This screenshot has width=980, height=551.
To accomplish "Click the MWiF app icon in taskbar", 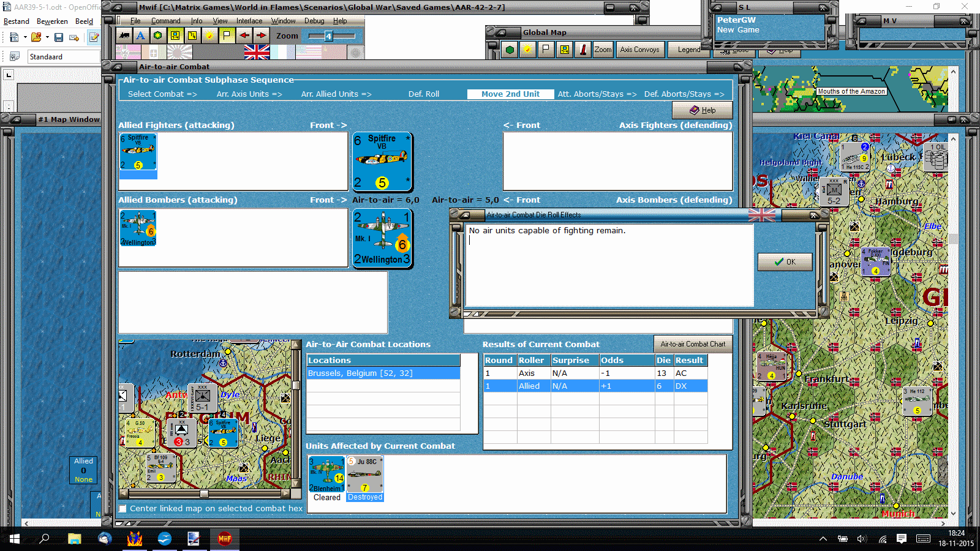I will click(x=225, y=539).
